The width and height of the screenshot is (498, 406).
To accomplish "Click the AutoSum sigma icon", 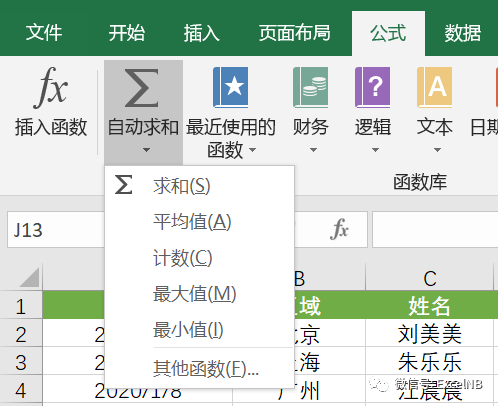I will [142, 88].
